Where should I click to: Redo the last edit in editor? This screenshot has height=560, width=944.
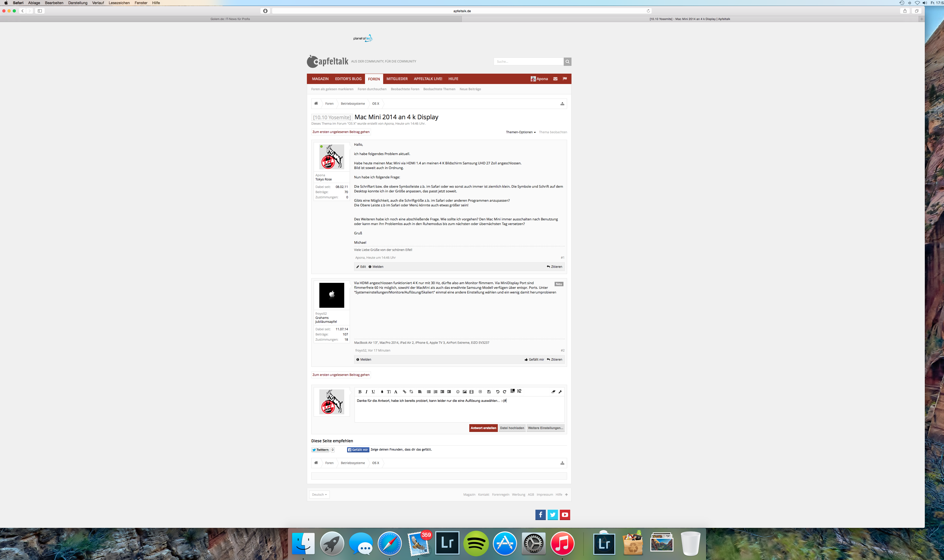pyautogui.click(x=505, y=392)
